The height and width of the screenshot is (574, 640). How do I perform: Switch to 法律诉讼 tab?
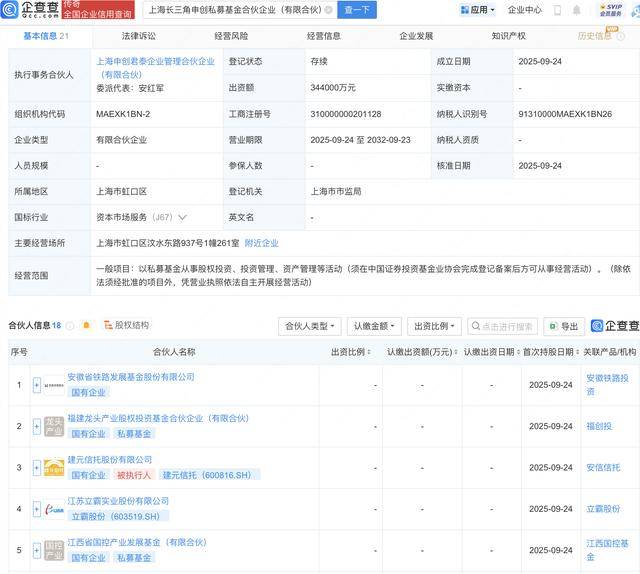point(139,36)
